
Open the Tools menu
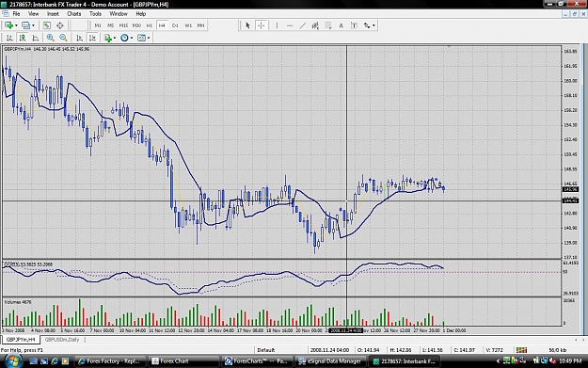tap(95, 14)
